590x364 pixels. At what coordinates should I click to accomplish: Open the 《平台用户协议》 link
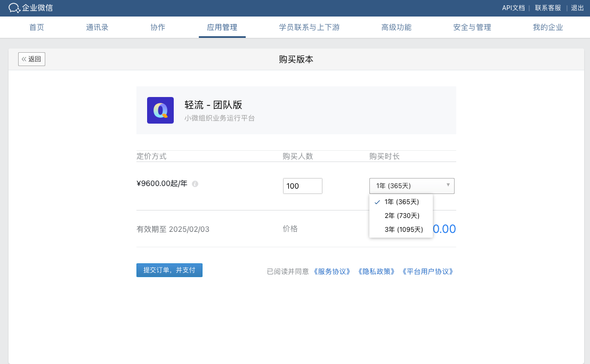pos(428,271)
